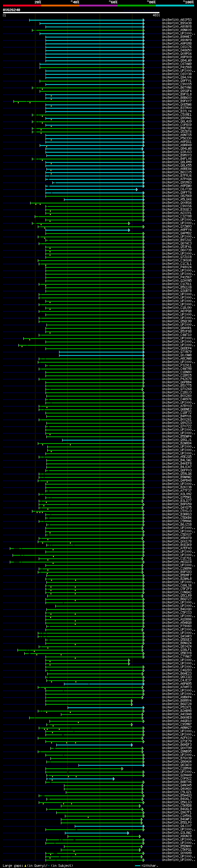This screenshot has width=197, height=868.
Task: Click the green ~80% legend color bar
Action: pos(137,6)
